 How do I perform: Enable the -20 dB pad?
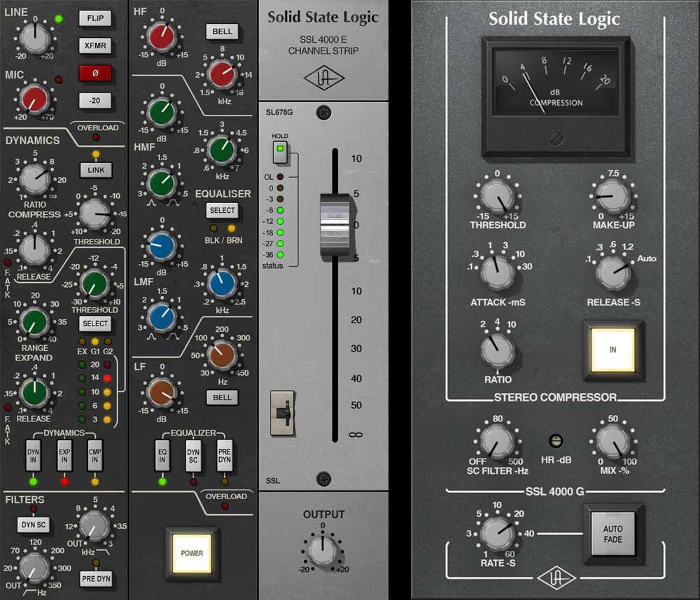click(x=96, y=101)
